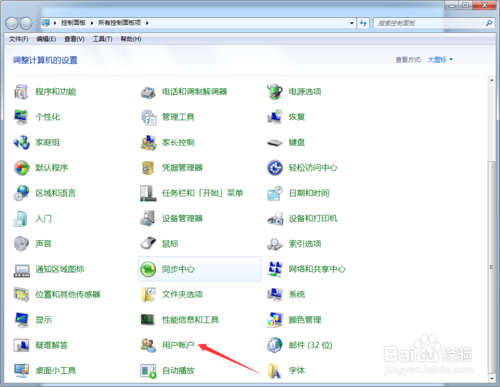This screenshot has width=500, height=387.
Task: Click the vertical scrollbar down arrow
Action: pyautogui.click(x=491, y=379)
